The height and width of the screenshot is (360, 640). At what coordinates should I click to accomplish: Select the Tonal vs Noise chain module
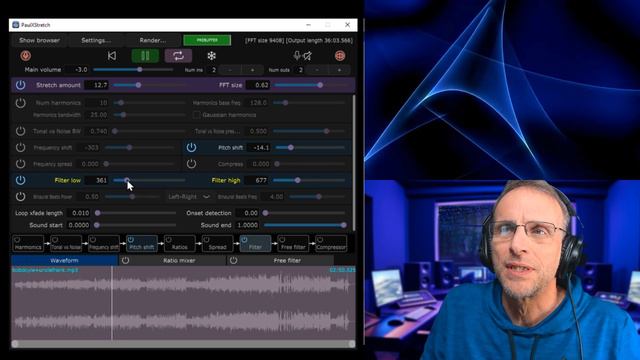(66, 243)
